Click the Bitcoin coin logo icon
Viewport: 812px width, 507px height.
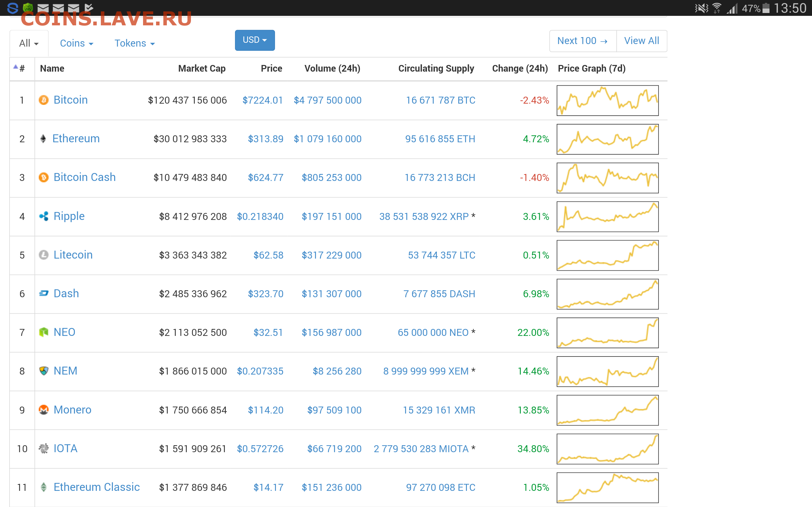pyautogui.click(x=44, y=100)
